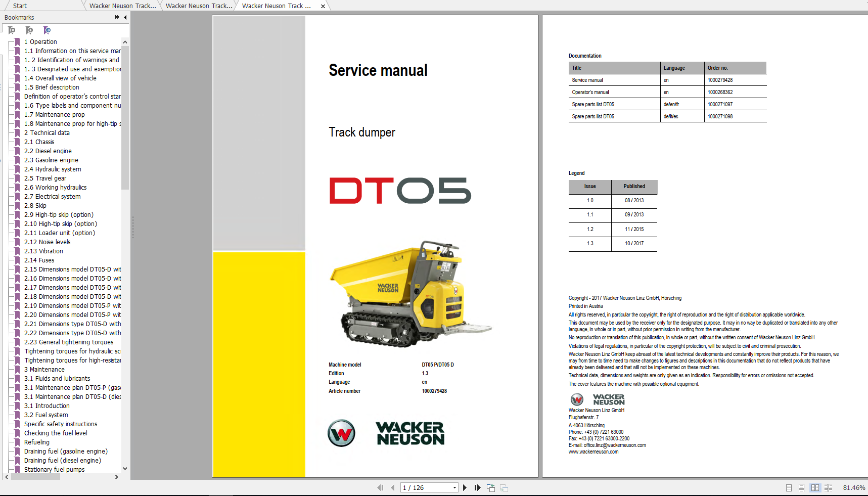Open the 1 Operation bookmark
Image resolution: width=868 pixels, height=496 pixels.
coord(40,42)
